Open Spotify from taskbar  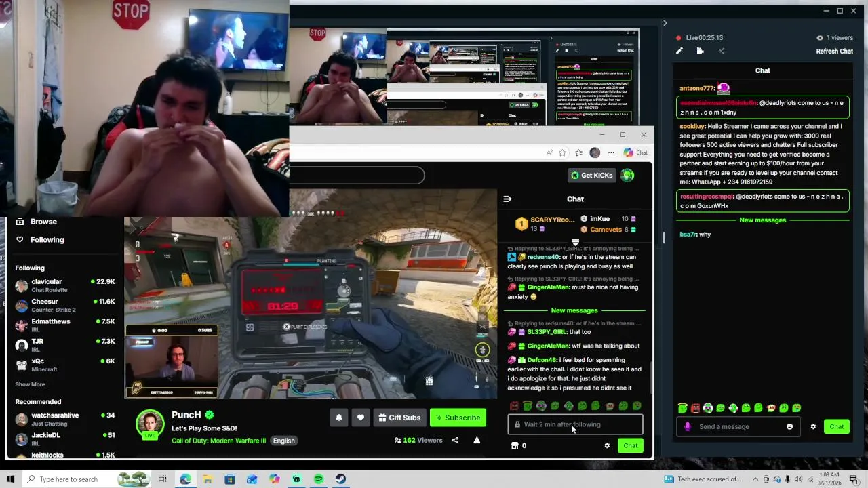(319, 479)
